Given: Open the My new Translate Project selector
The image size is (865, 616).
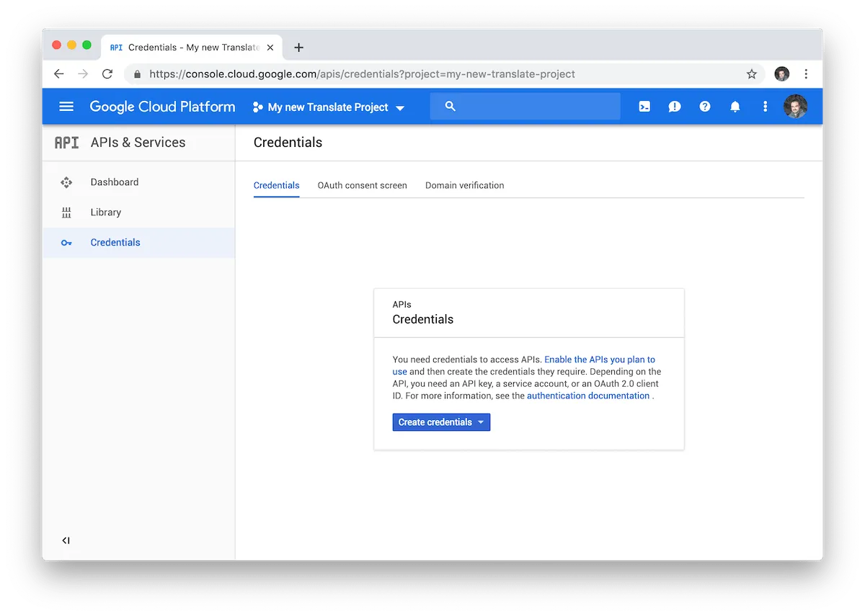Looking at the screenshot, I should point(329,107).
